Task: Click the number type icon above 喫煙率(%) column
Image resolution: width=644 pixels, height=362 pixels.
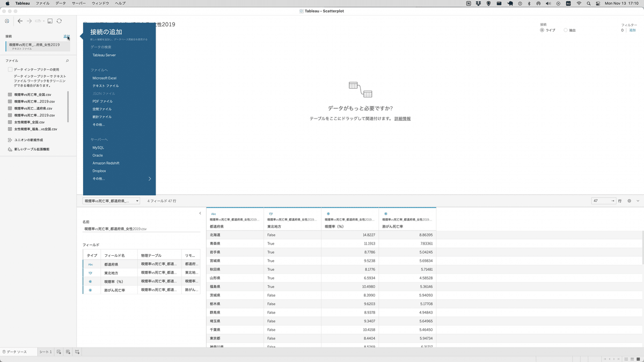Action: (328, 213)
